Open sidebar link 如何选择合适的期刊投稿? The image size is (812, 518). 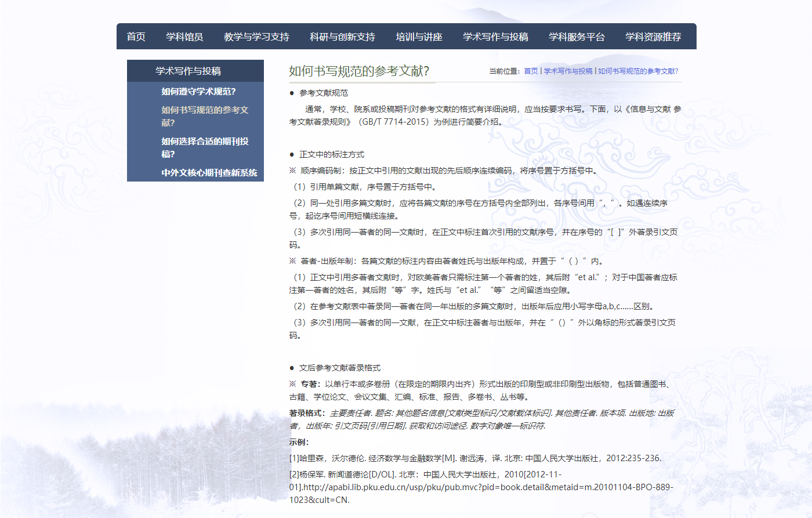(205, 147)
